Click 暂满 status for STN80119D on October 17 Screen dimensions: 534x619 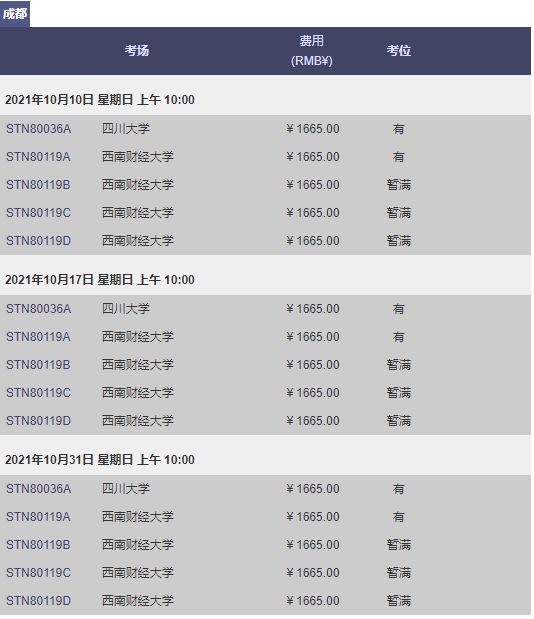tap(399, 421)
